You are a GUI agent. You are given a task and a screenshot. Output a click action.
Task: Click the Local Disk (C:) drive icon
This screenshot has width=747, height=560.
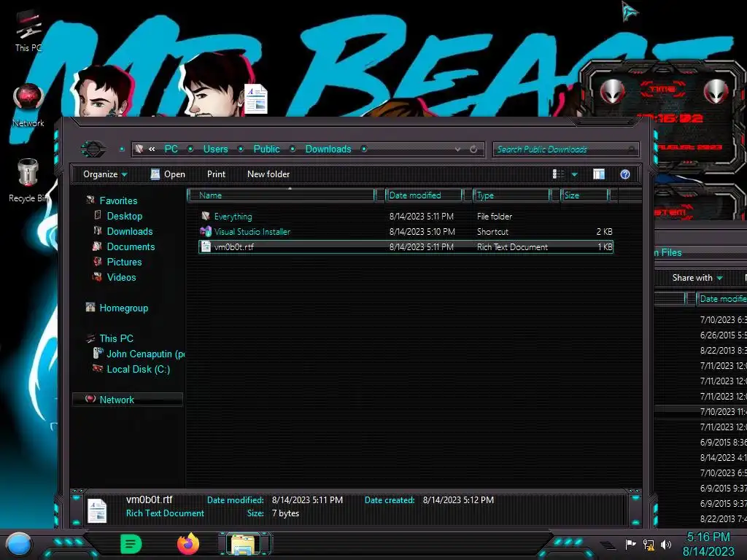pos(98,368)
